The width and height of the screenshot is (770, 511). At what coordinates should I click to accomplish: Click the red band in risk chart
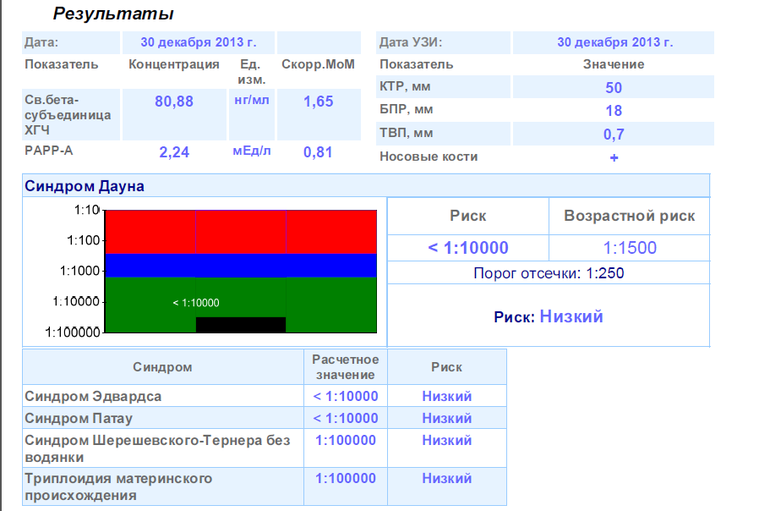(240, 232)
